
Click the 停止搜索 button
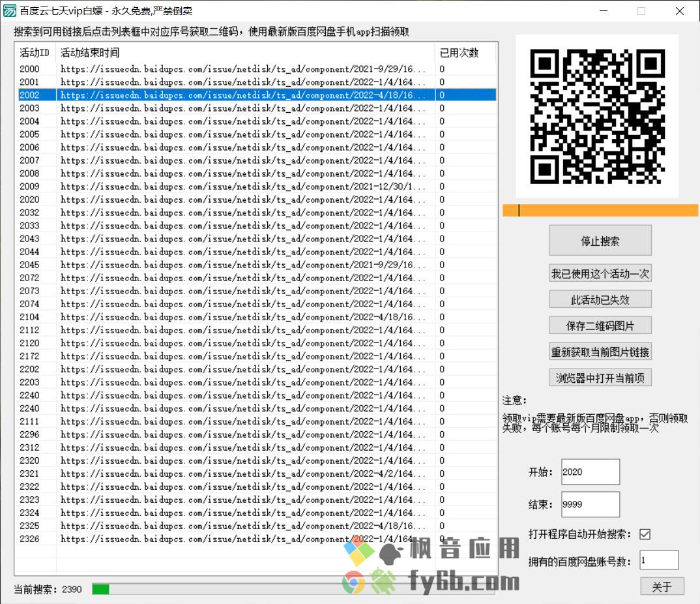600,241
